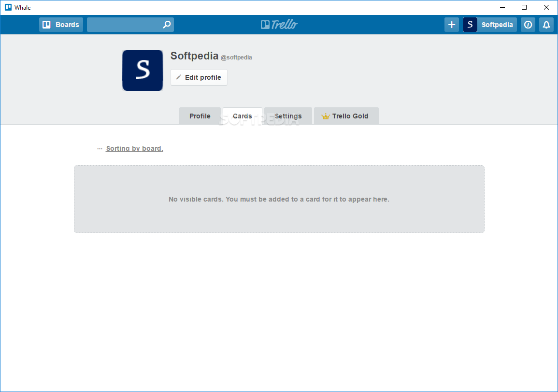This screenshot has width=558, height=392.
Task: Click the @softpedia username text
Action: click(236, 58)
